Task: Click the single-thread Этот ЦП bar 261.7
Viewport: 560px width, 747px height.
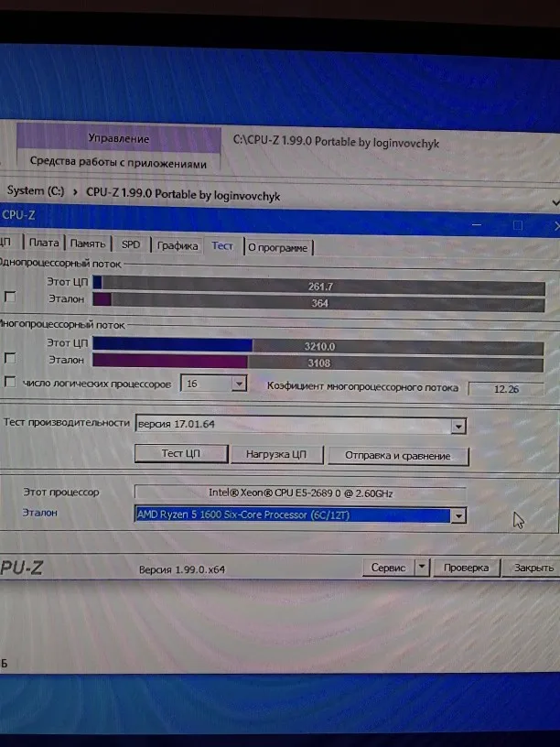Action: (x=318, y=286)
